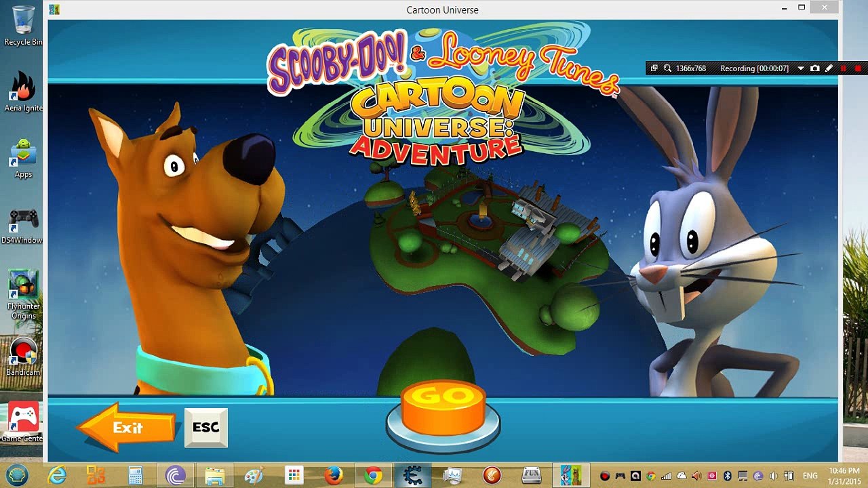This screenshot has width=868, height=488.
Task: Open Cheat Engine from the taskbar
Action: click(x=412, y=475)
